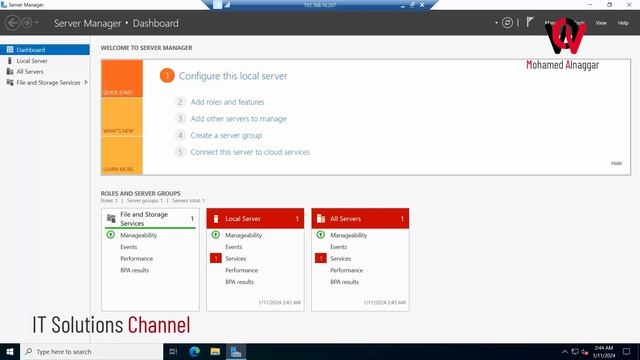
Task: Click File and Storage Services tile icon
Action: (x=111, y=218)
